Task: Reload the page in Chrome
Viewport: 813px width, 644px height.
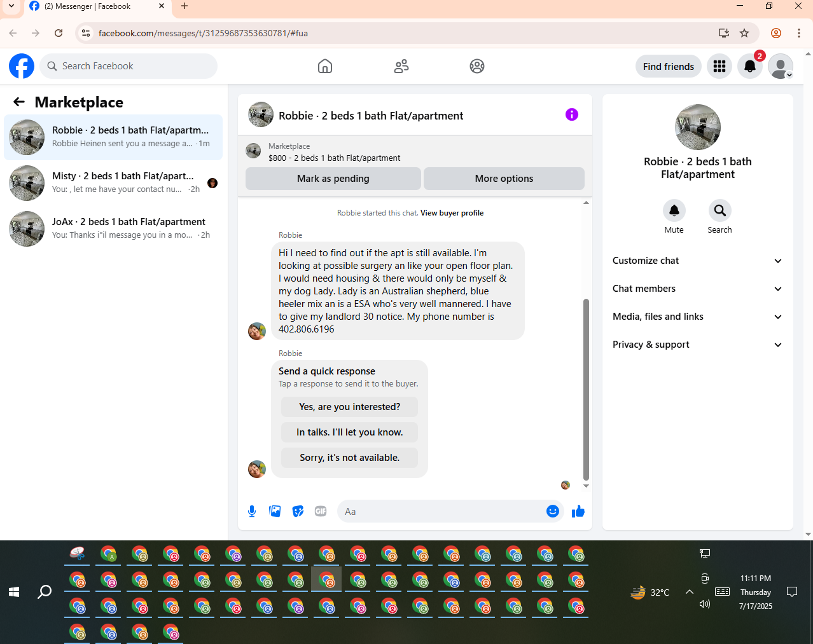Action: coord(59,33)
